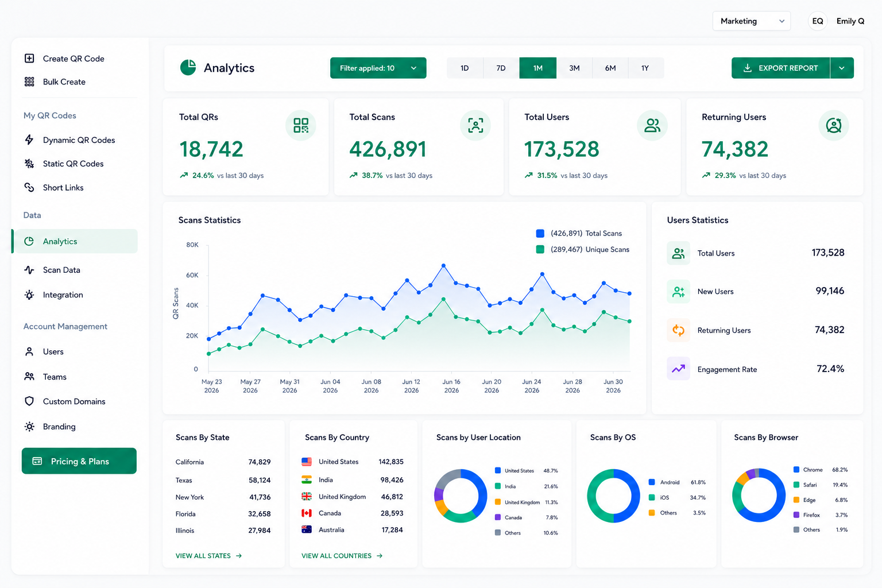Toggle the Total Scans legend series
882x588 pixels.
coord(578,233)
